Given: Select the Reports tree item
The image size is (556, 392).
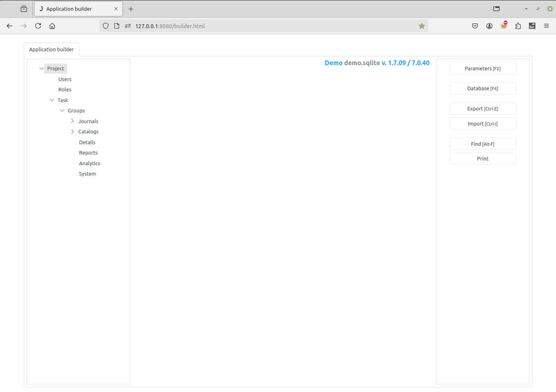Looking at the screenshot, I should click(x=88, y=153).
